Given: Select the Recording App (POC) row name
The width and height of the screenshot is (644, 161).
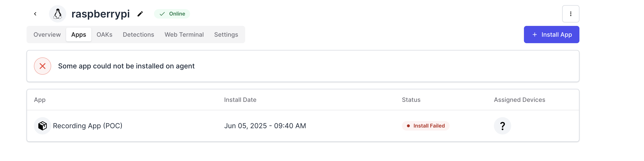Looking at the screenshot, I should pyautogui.click(x=87, y=126).
